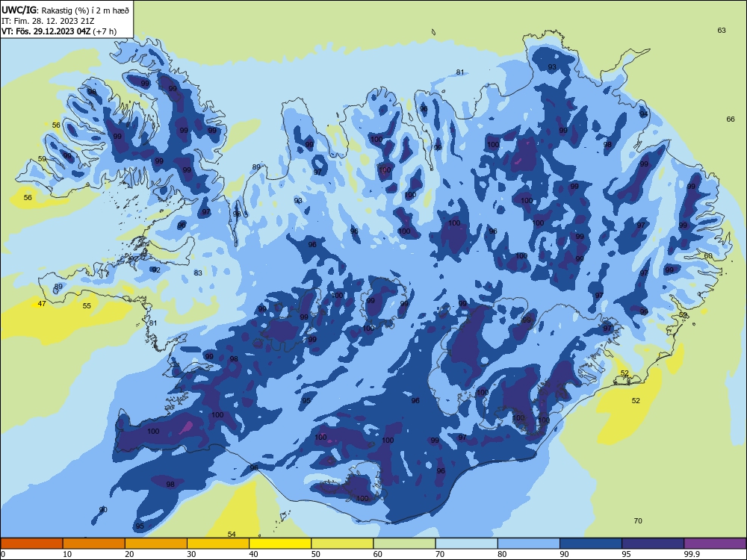Click the 'IT: Fim. 28. 12. 2023 21Z' line

(x=48, y=21)
